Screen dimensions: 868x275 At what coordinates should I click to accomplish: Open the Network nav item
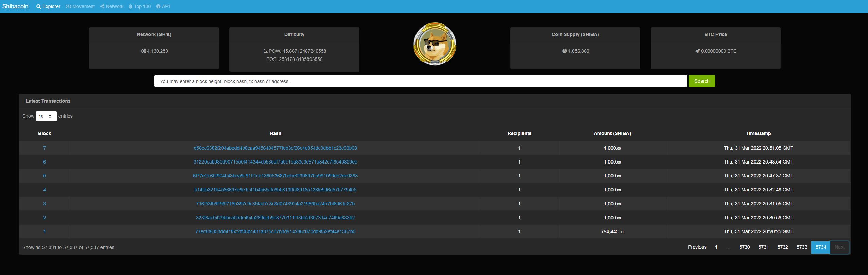[112, 6]
